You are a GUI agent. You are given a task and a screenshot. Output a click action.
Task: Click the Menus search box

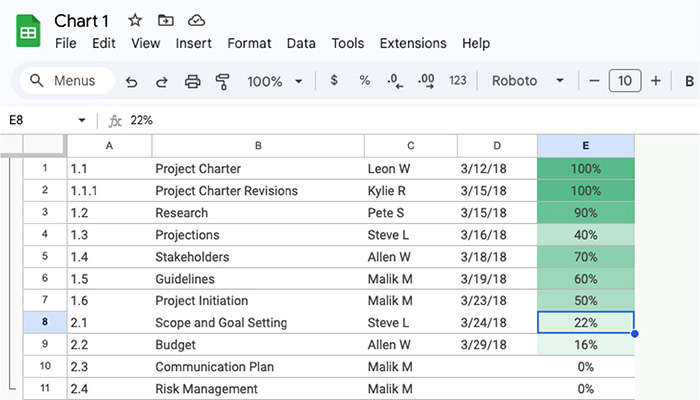(67, 81)
